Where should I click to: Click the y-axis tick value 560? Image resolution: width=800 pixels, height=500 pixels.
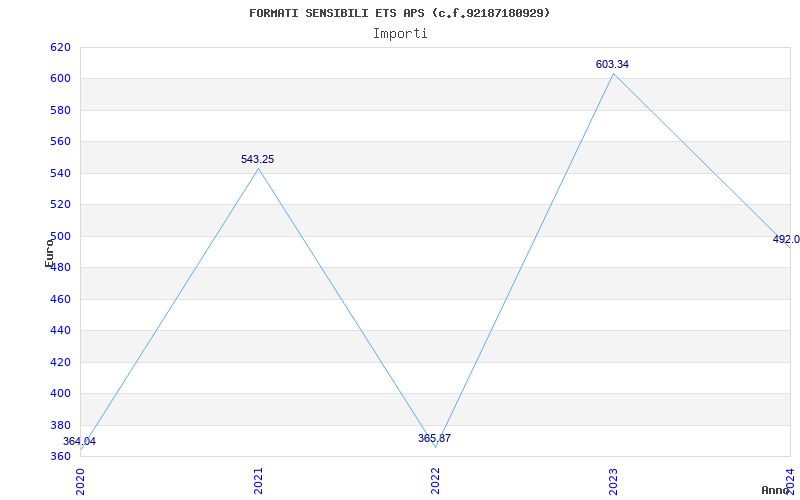(x=60, y=142)
